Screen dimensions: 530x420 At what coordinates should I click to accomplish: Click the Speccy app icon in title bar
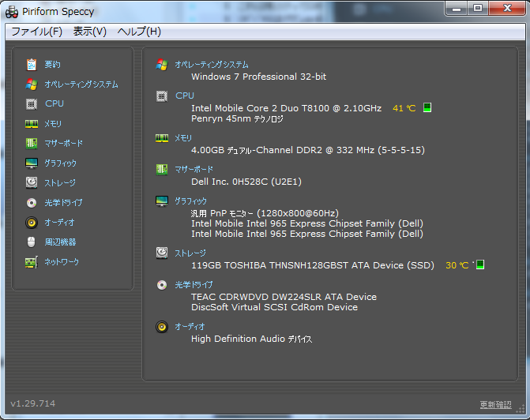pos(12,12)
